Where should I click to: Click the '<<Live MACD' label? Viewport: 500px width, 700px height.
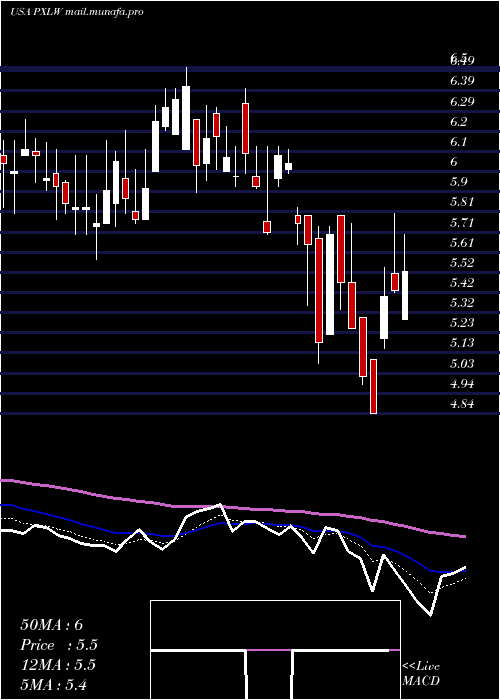point(421,674)
